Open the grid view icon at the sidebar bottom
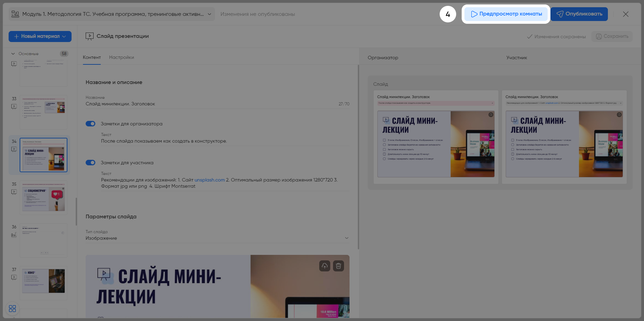Screen dimensions: 644x321 click(12, 309)
